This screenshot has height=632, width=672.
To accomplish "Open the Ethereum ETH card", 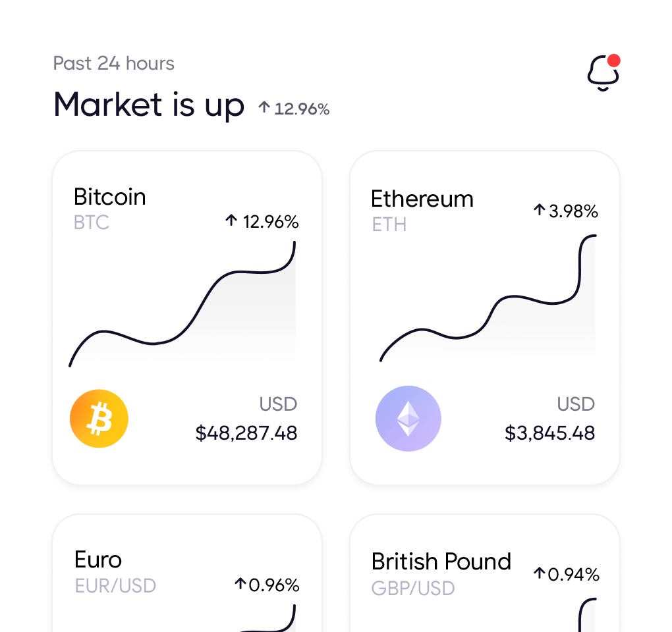I will [484, 318].
